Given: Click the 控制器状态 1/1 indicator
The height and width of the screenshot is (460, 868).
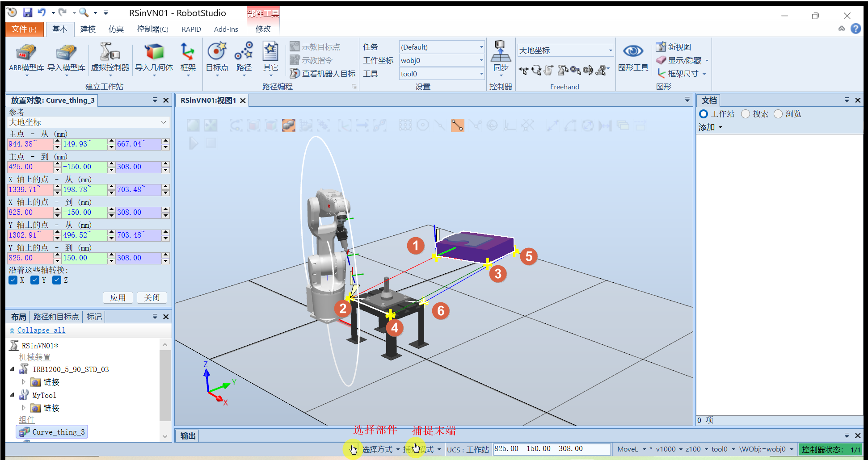Looking at the screenshot, I should pyautogui.click(x=830, y=449).
